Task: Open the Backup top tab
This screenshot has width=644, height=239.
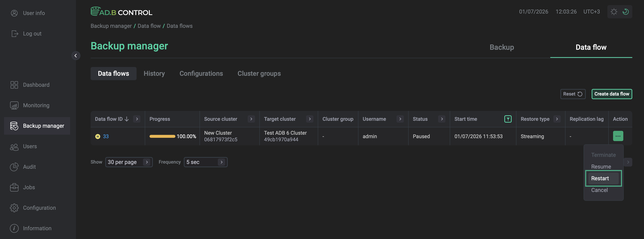Action: (502, 47)
